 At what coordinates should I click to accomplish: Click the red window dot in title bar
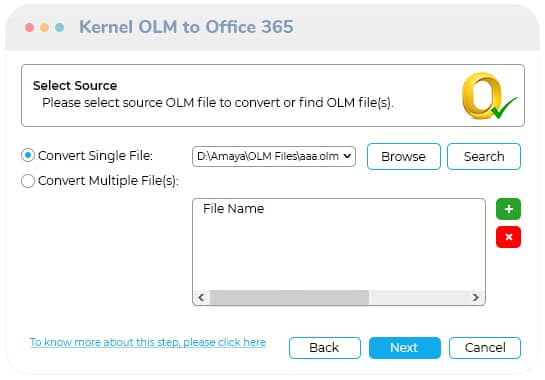30,27
